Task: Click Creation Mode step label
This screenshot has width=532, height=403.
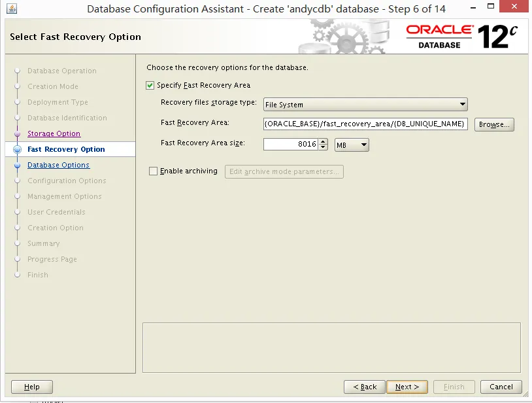Action: click(x=53, y=86)
